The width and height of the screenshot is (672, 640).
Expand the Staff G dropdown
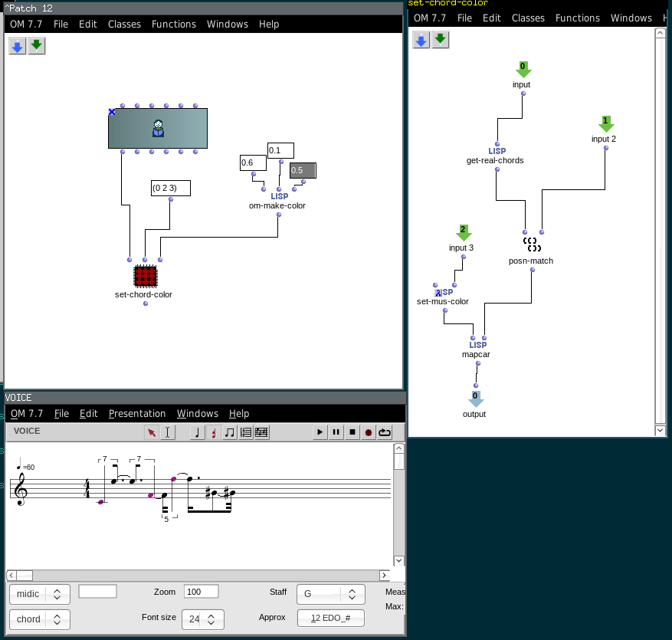pyautogui.click(x=331, y=594)
